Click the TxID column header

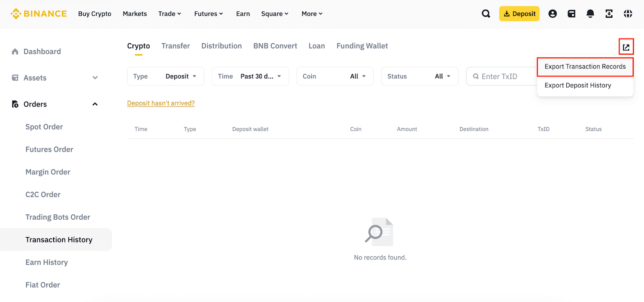(x=543, y=129)
